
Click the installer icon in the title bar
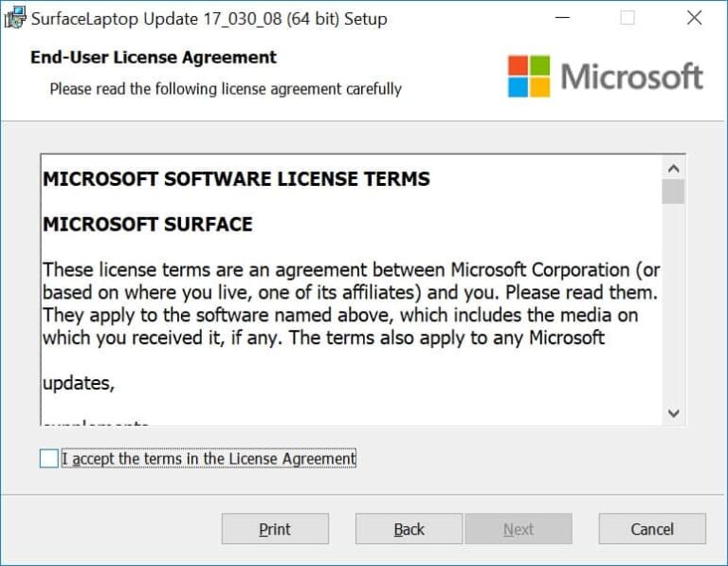[x=15, y=18]
